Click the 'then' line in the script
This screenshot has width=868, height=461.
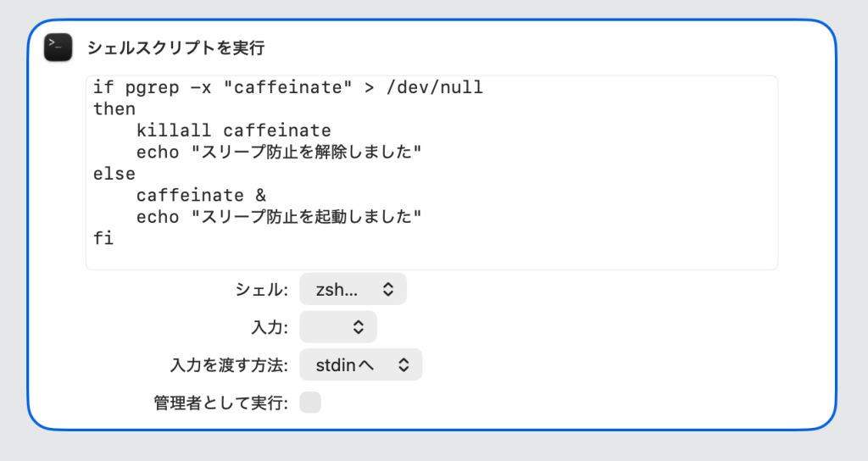click(x=114, y=109)
